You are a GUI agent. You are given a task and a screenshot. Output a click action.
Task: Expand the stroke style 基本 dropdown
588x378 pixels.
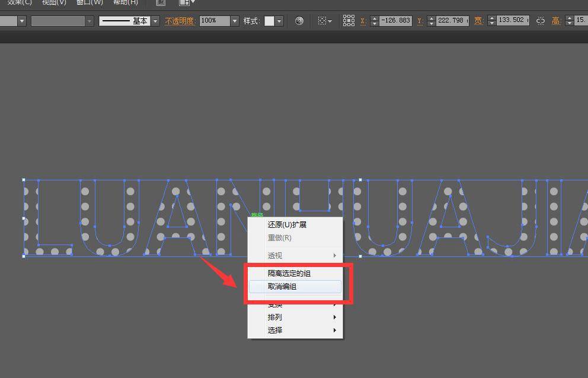click(x=155, y=21)
